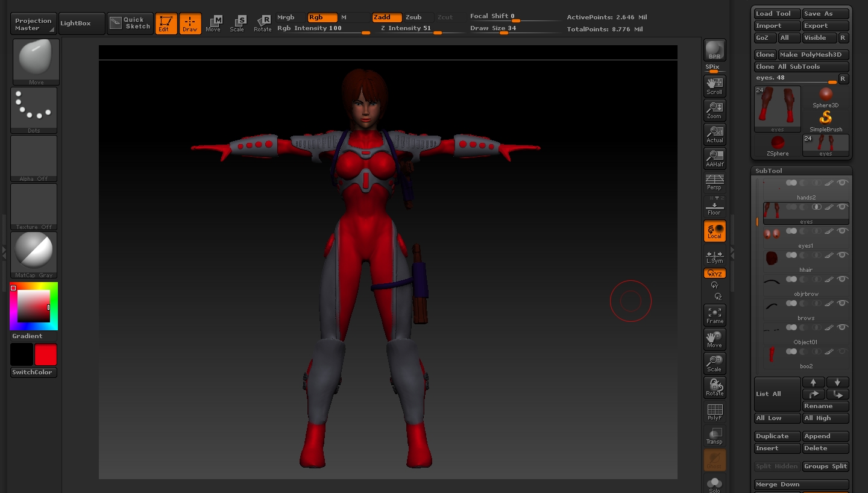Click the Move view icon in right shelf

pyautogui.click(x=714, y=339)
